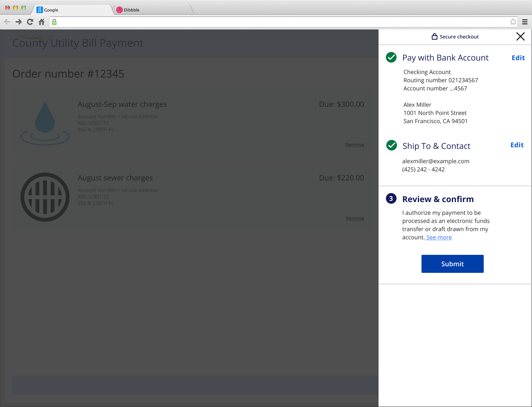The image size is (532, 407).
Task: Edit the Ship To & Contact section
Action: [x=517, y=145]
